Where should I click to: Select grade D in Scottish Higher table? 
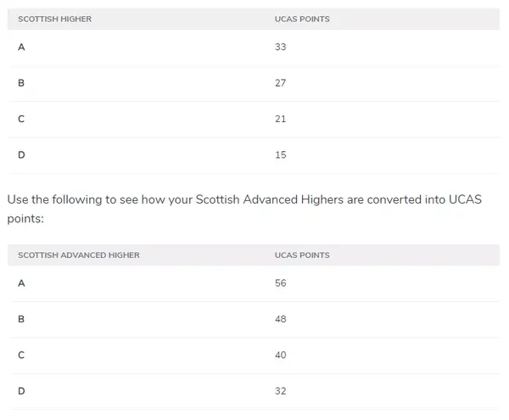pos(21,155)
